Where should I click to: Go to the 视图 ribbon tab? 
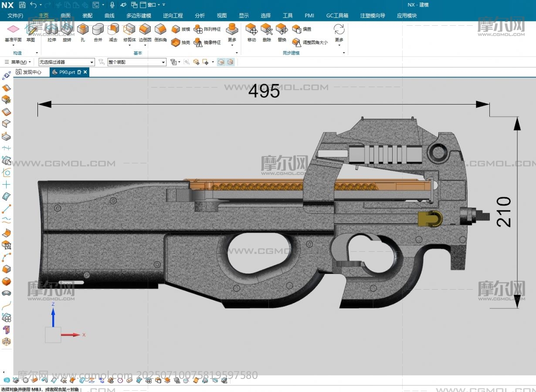tap(222, 16)
